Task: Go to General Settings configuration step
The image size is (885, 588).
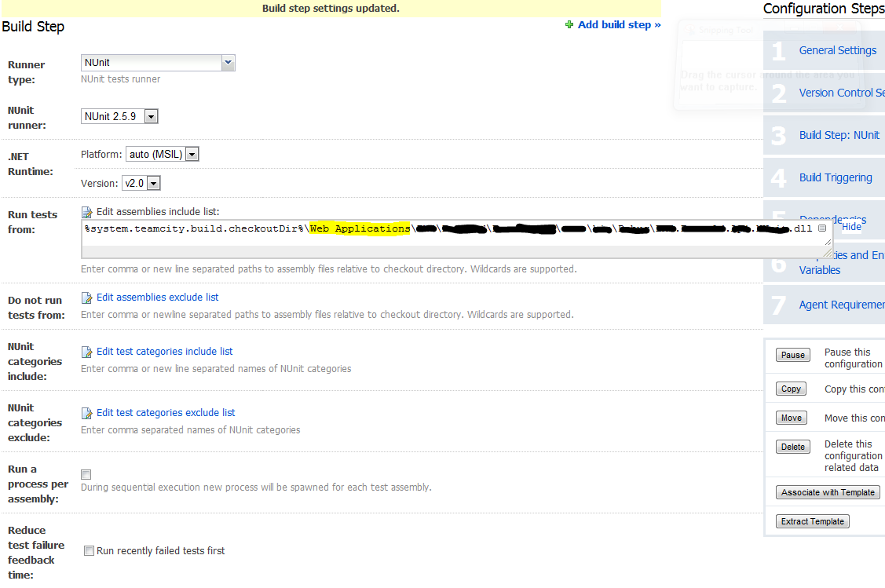Action: tap(838, 50)
